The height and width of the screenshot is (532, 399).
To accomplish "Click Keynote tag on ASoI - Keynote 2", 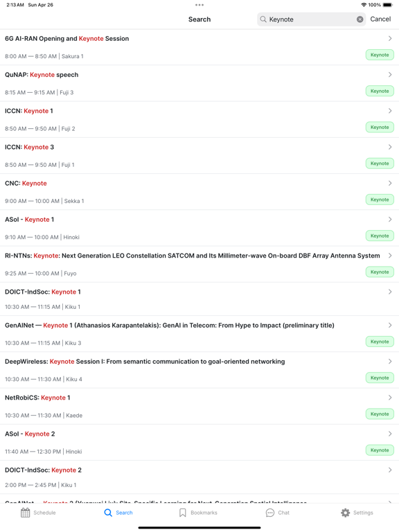I will click(x=380, y=450).
